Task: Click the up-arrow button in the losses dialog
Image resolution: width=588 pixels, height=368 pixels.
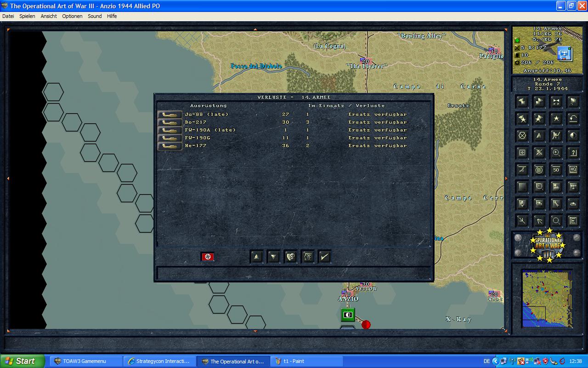Action: [257, 257]
